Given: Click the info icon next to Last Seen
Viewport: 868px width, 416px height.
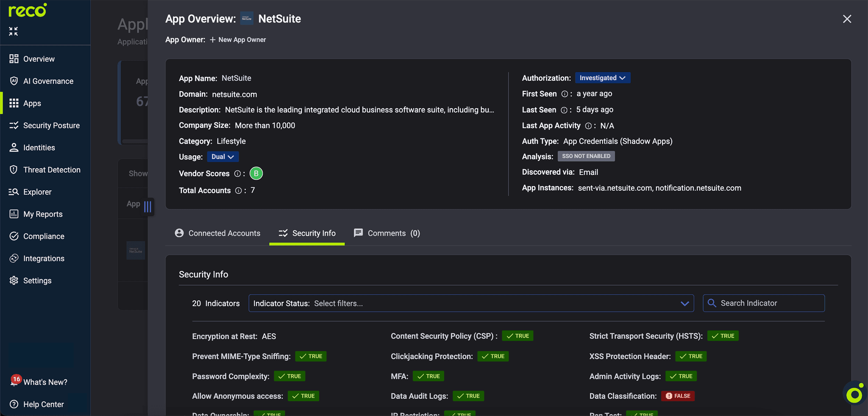Looking at the screenshot, I should (x=564, y=110).
